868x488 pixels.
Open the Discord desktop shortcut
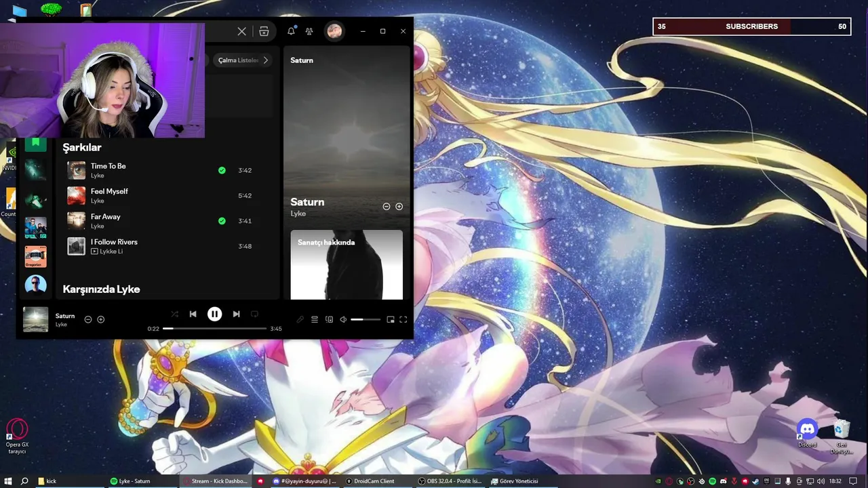[x=807, y=433]
